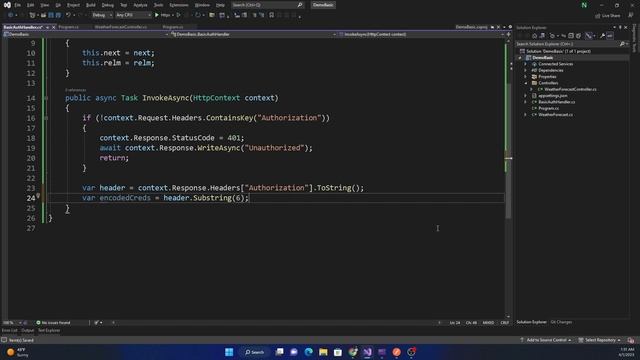This screenshot has width=640, height=360.
Task: Toggle outlining collapse at line 16 if statement
Action: [x=46, y=118]
